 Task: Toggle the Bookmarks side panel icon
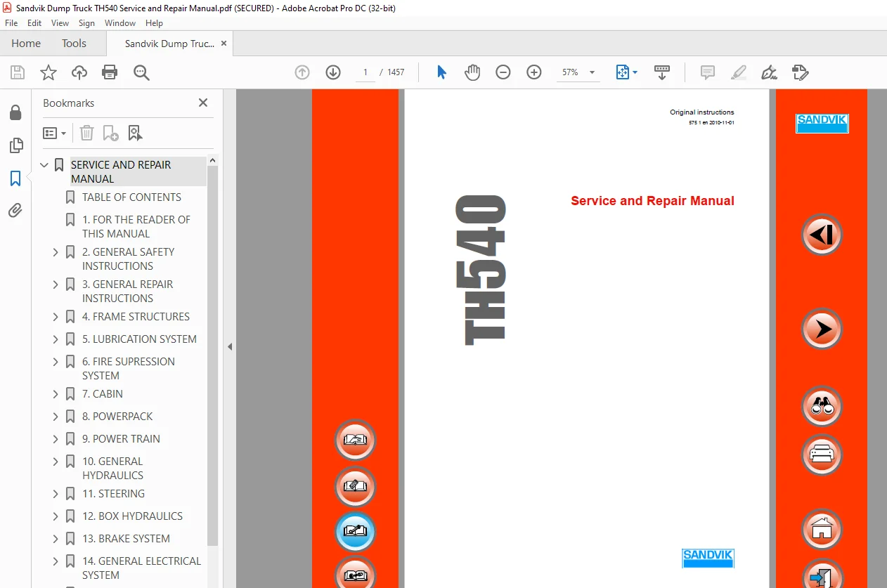point(15,178)
